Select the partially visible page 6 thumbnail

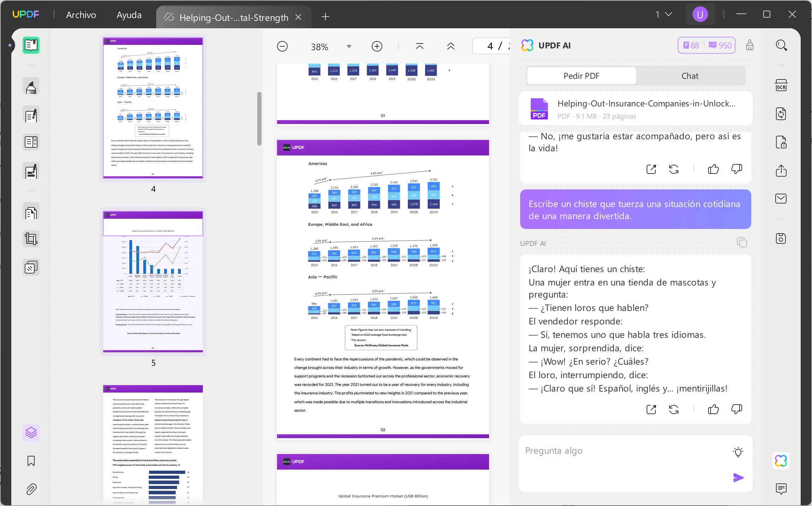pyautogui.click(x=153, y=444)
